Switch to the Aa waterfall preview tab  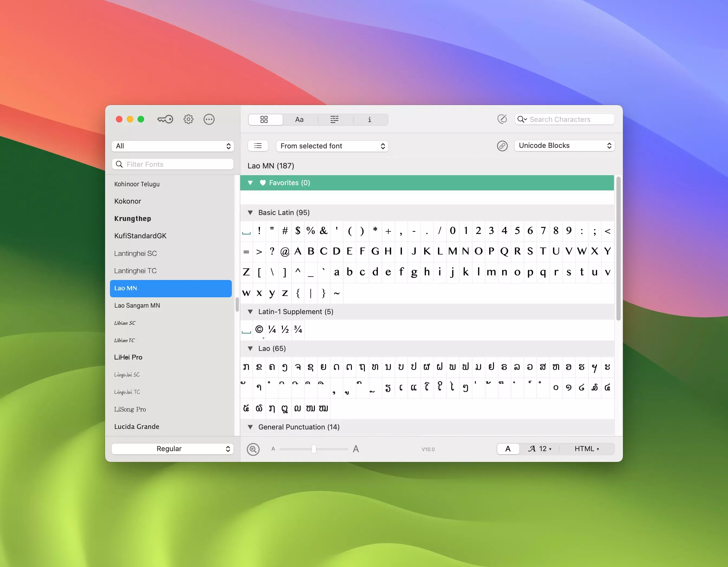click(x=299, y=119)
